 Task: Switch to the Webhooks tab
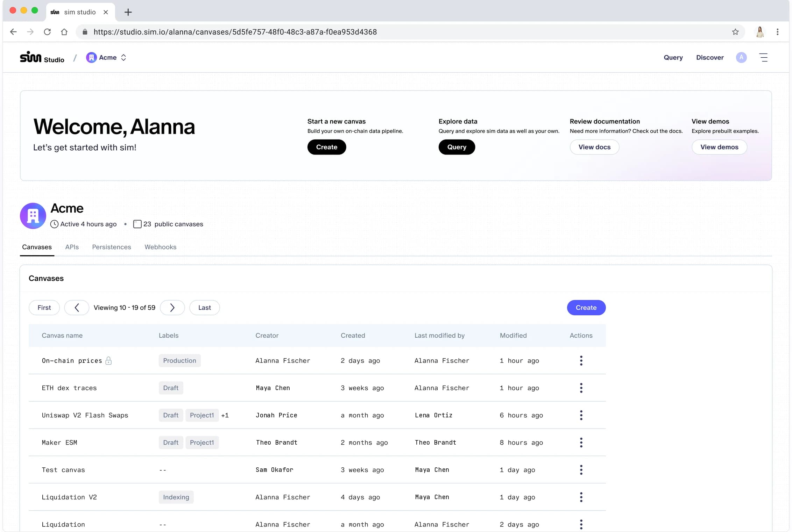[160, 247]
